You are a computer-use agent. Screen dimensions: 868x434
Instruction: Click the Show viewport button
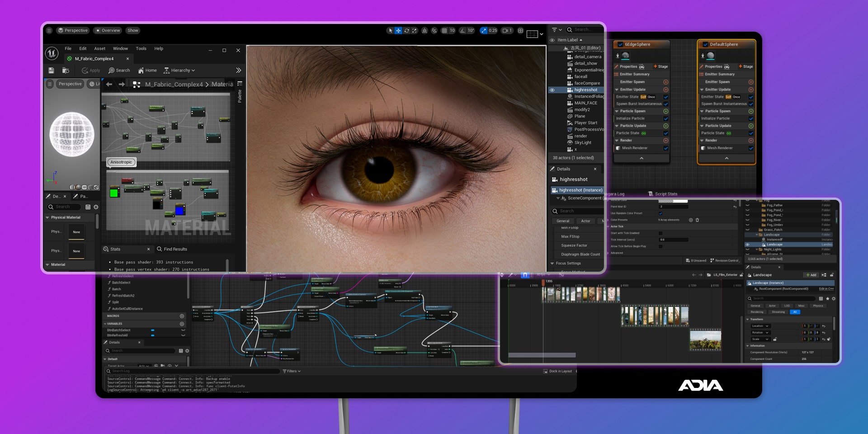point(133,30)
